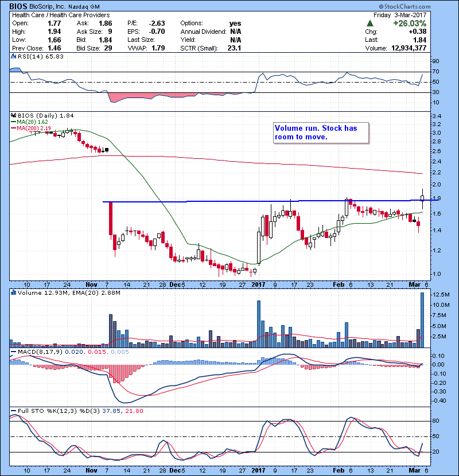Image resolution: width=459 pixels, height=476 pixels.
Task: Click the 'Feb' label on price chart axis
Action: (x=339, y=284)
